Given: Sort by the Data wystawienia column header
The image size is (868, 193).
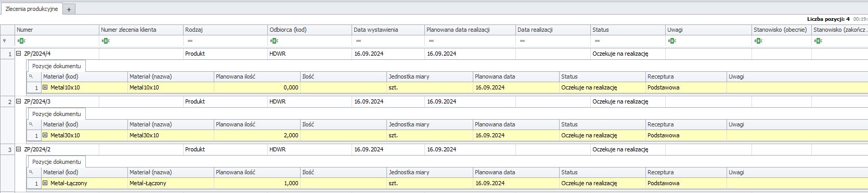Looking at the screenshot, I should click(x=388, y=30).
